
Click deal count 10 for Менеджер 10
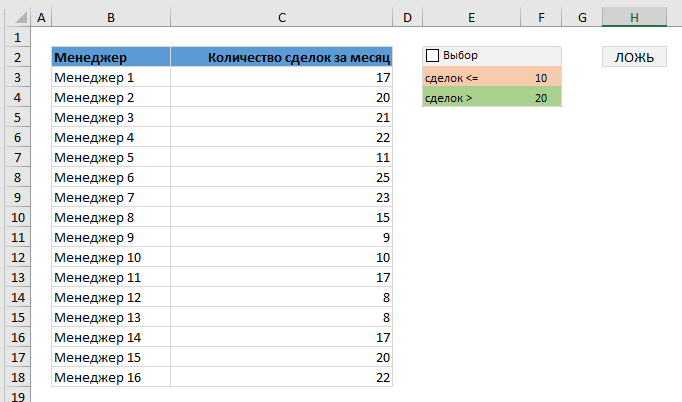[x=281, y=257]
